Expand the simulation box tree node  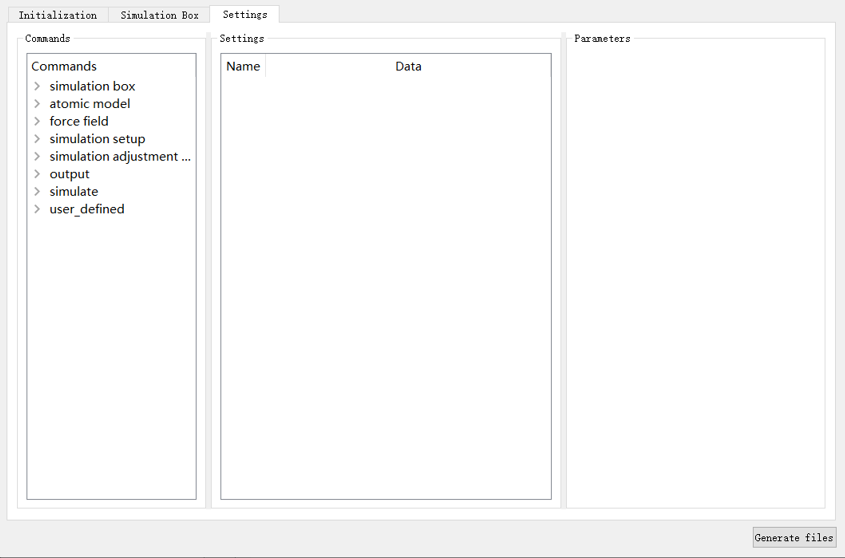(37, 87)
